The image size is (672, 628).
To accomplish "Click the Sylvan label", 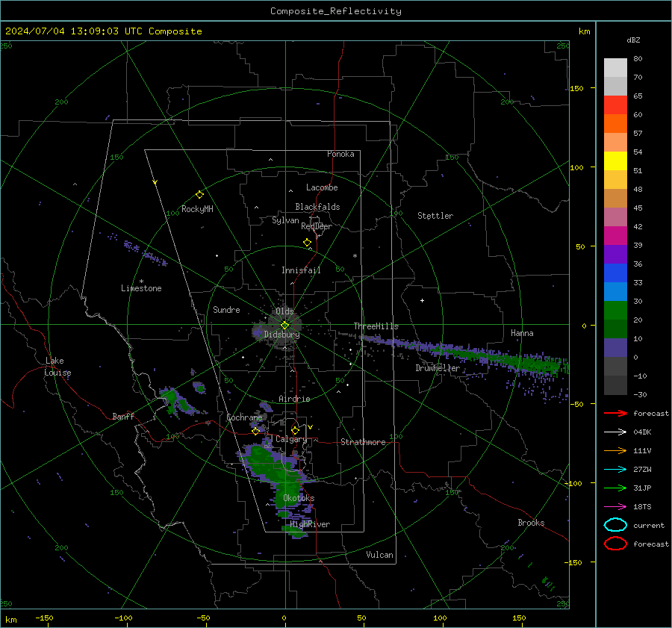I will coord(285,220).
